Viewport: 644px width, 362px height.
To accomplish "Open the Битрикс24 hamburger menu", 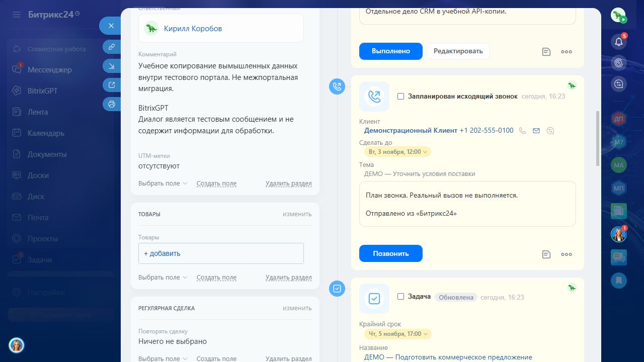I will 17,15.
